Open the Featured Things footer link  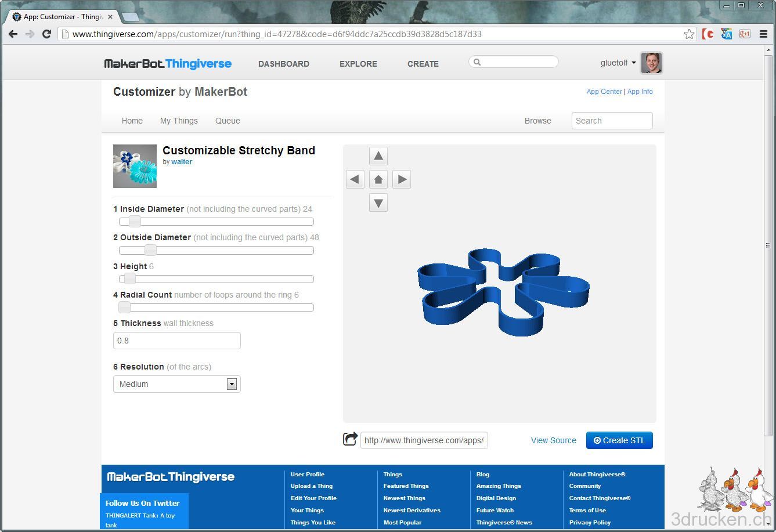[406, 486]
